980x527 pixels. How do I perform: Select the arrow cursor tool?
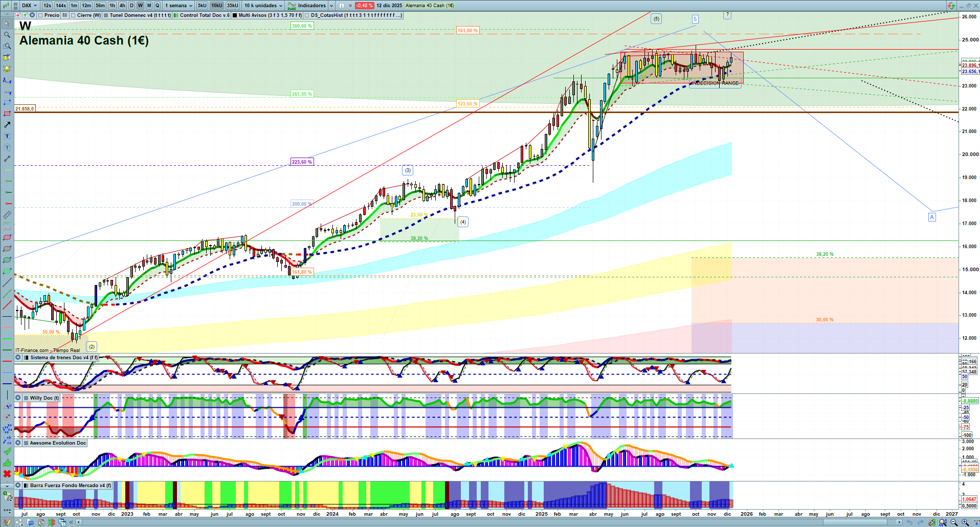click(x=7, y=24)
